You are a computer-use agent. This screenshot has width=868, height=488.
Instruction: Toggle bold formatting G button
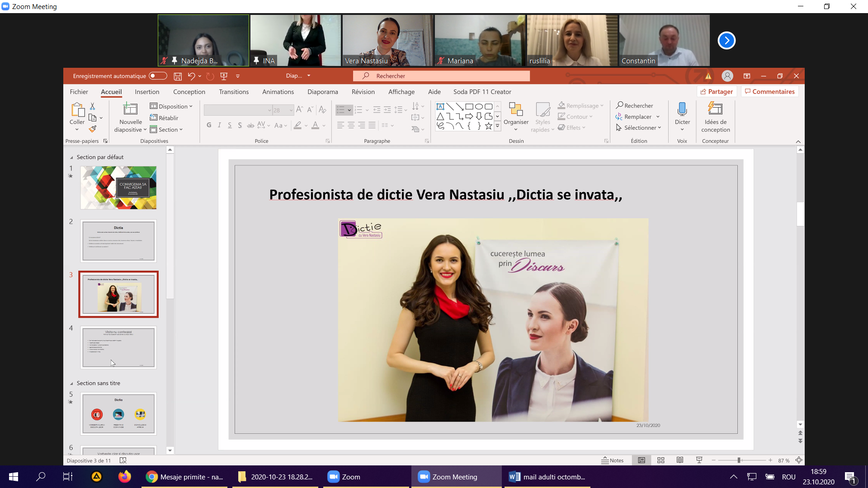(209, 125)
